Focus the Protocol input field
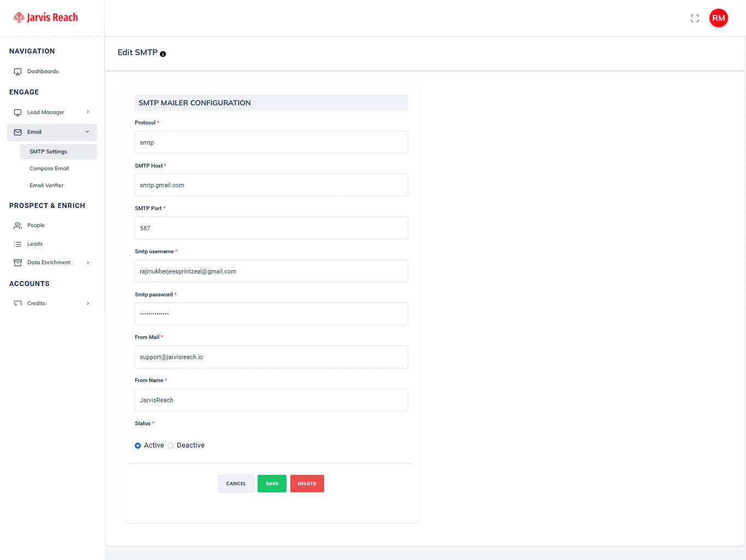Image resolution: width=746 pixels, height=560 pixels. coord(271,142)
